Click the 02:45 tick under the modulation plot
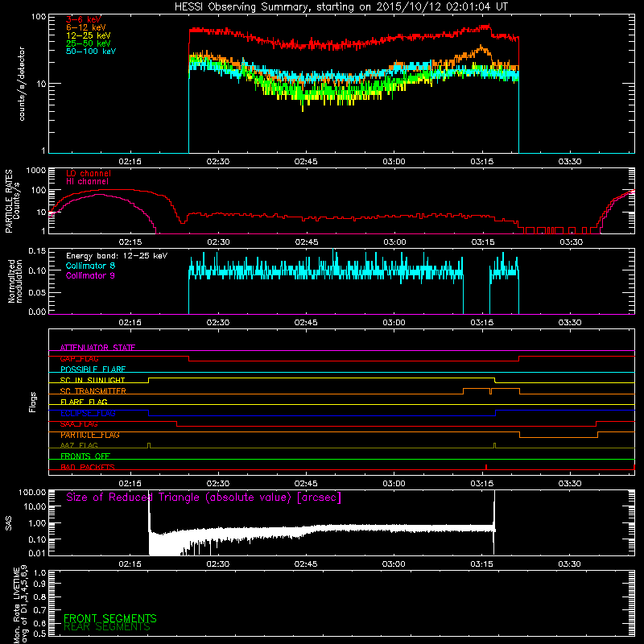 pos(306,323)
